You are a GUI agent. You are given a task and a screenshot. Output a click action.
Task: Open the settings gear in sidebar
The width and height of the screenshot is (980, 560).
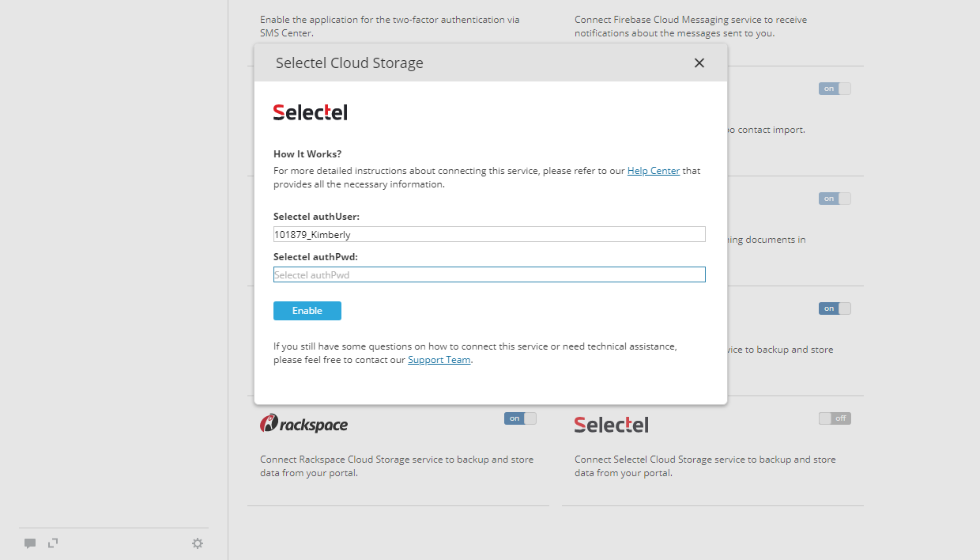(198, 543)
